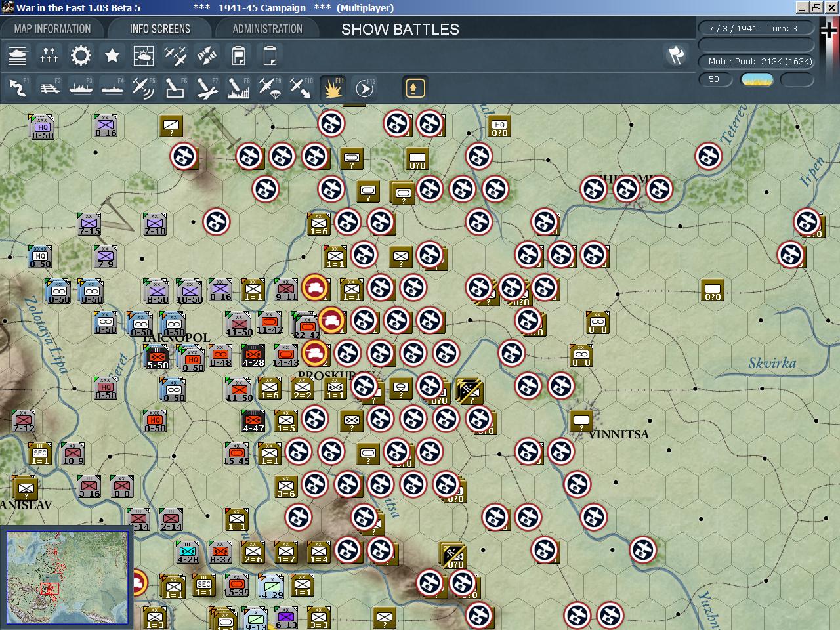Switch to the INFO SCREENS tab
Image resolution: width=840 pixels, height=630 pixels.
coord(160,29)
